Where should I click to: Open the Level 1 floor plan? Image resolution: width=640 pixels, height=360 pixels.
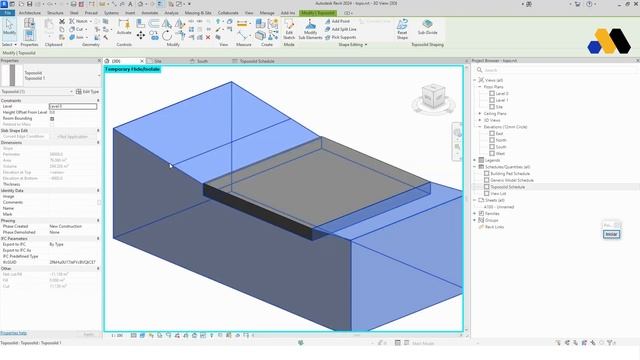coord(502,100)
